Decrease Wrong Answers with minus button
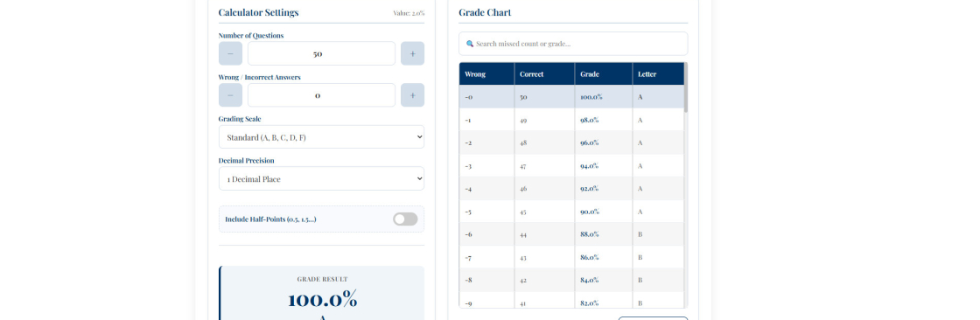980x320 pixels. tap(230, 95)
